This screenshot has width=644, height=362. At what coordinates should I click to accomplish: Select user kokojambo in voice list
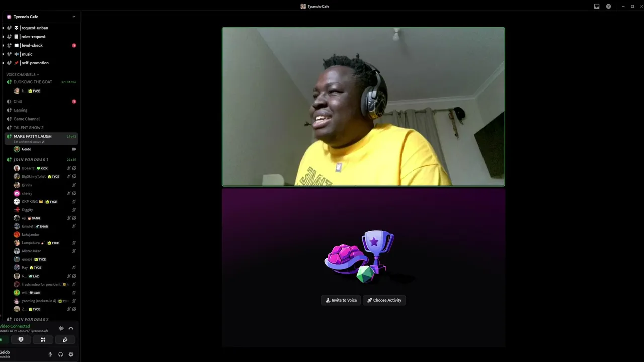point(44,235)
